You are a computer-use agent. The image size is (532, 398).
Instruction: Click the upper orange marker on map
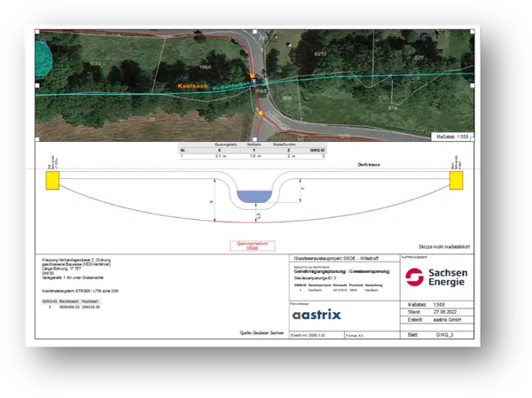(252, 77)
